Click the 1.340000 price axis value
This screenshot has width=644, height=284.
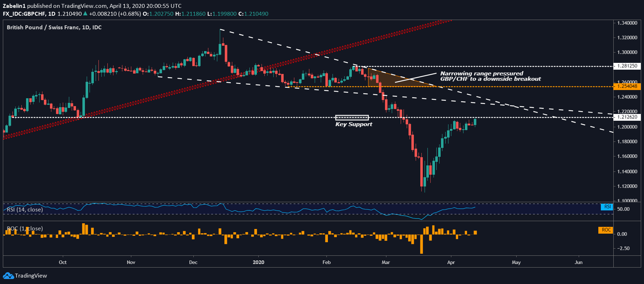click(627, 23)
